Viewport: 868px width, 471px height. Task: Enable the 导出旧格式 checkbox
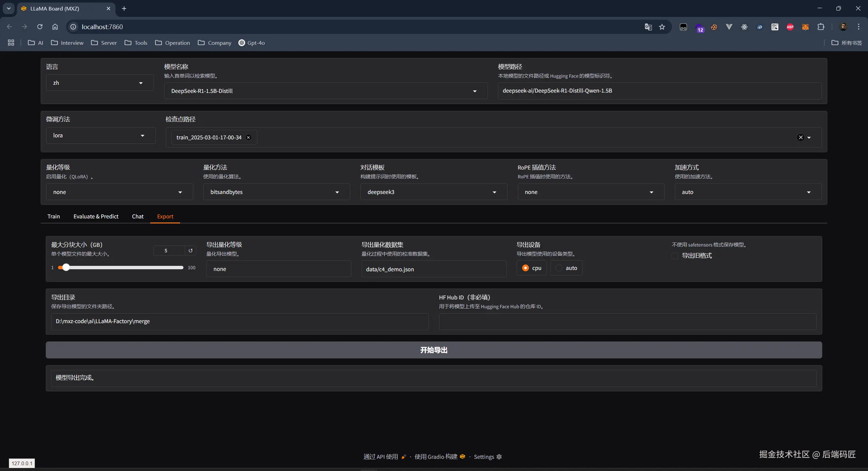point(675,256)
